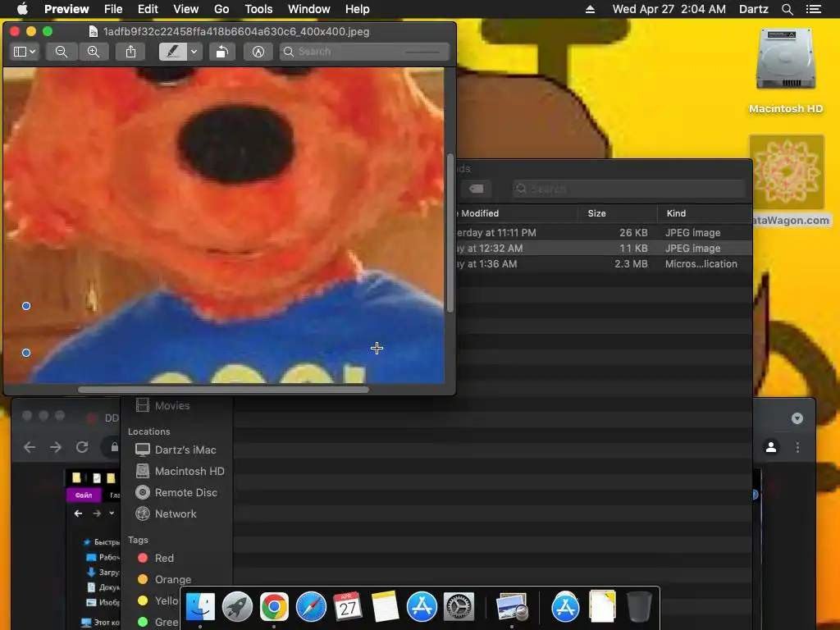Open the Help menu

358,9
